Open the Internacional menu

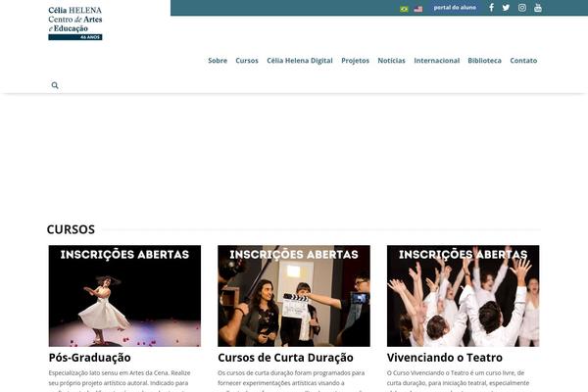(x=436, y=61)
